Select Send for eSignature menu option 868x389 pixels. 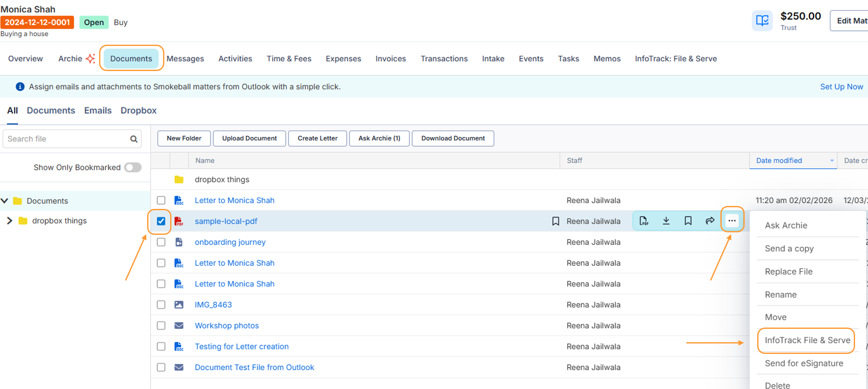point(804,363)
